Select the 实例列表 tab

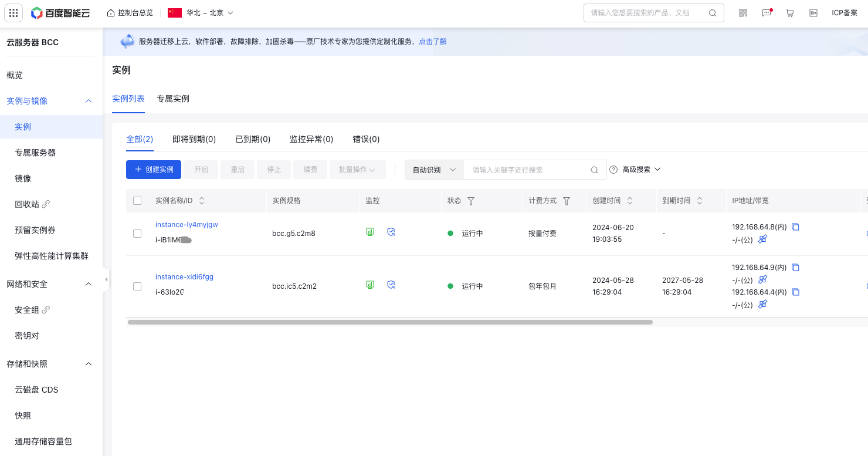[x=128, y=99]
